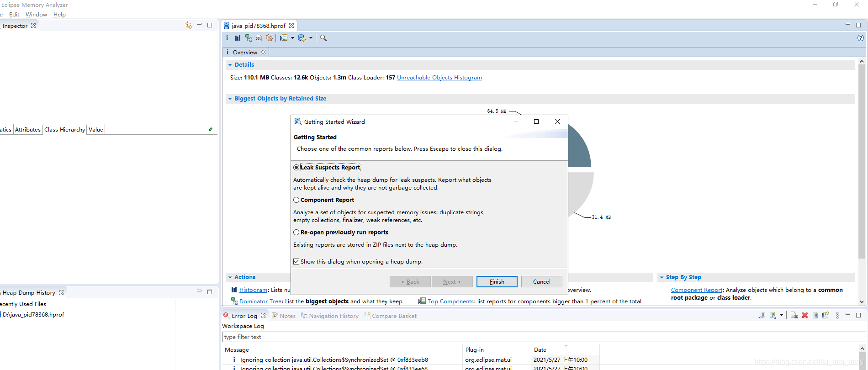Image resolution: width=868 pixels, height=370 pixels.
Task: Minimize the Error Log panel
Action: (848, 314)
